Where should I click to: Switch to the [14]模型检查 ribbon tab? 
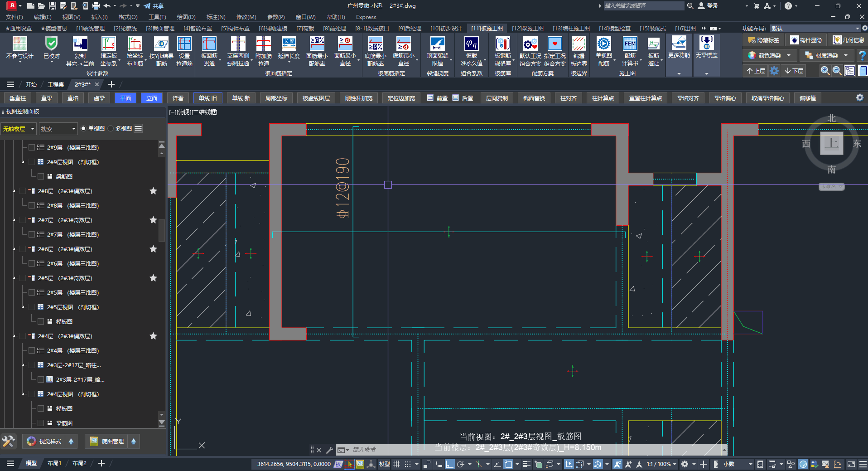pos(615,28)
